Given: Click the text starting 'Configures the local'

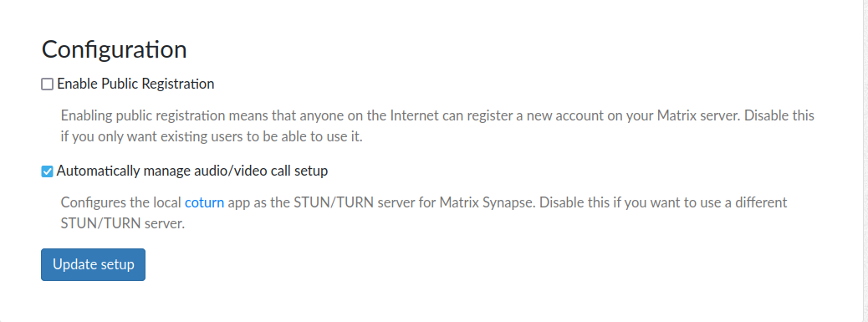Looking at the screenshot, I should (423, 213).
